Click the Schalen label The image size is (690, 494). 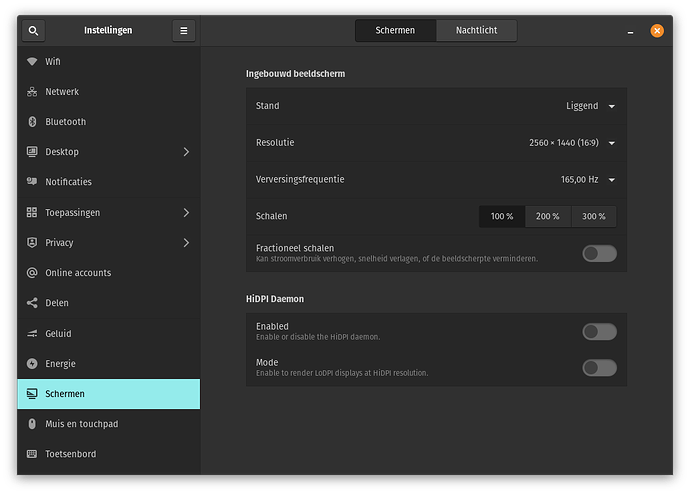(272, 216)
